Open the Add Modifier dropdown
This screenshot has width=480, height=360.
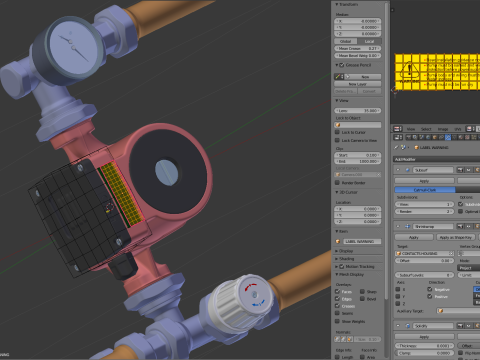click(437, 159)
